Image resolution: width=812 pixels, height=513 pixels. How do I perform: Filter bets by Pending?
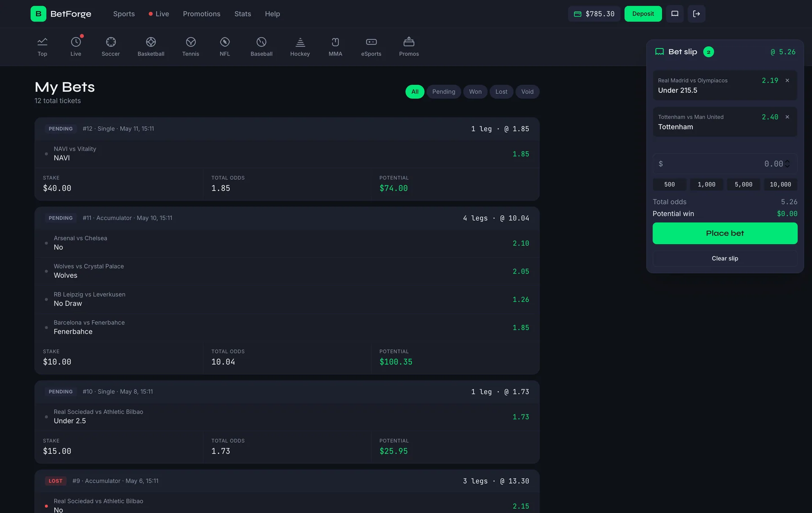pyautogui.click(x=444, y=92)
